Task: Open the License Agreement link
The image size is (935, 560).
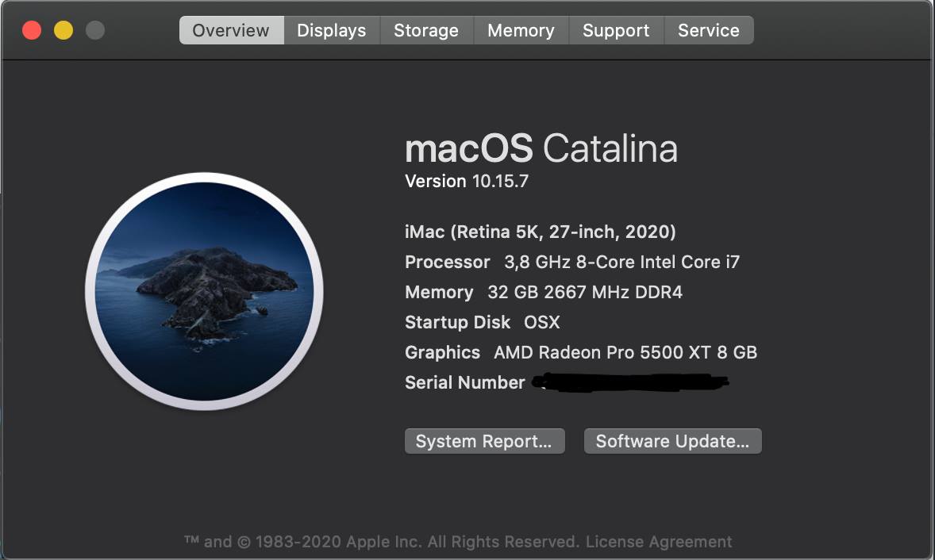Action: tap(658, 542)
